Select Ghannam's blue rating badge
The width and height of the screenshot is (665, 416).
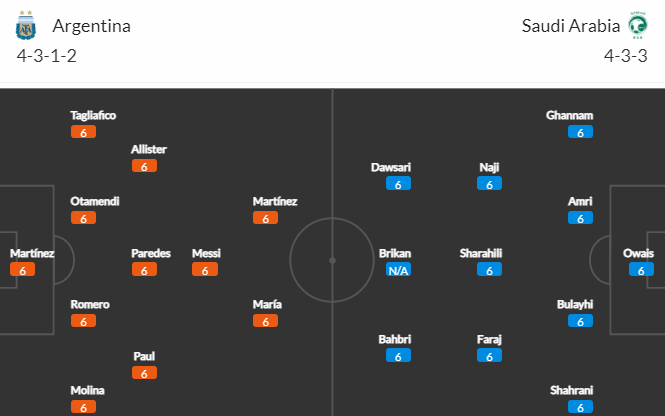coord(580,132)
